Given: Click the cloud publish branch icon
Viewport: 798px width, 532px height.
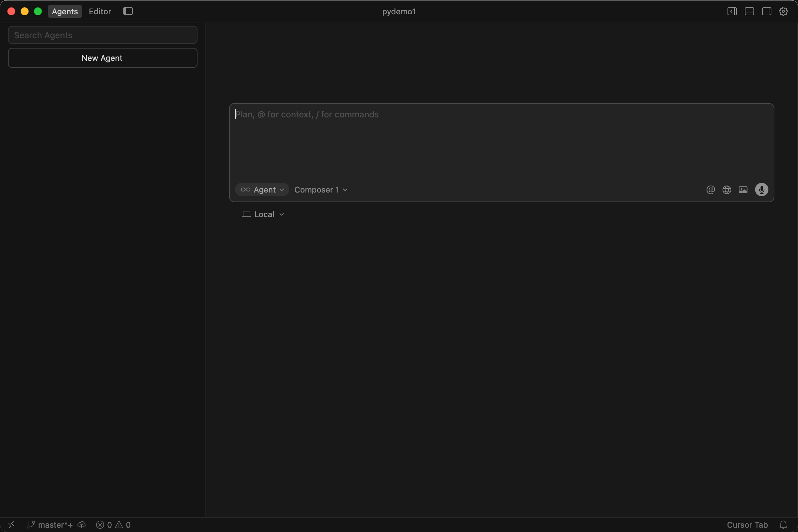Looking at the screenshot, I should [x=82, y=525].
